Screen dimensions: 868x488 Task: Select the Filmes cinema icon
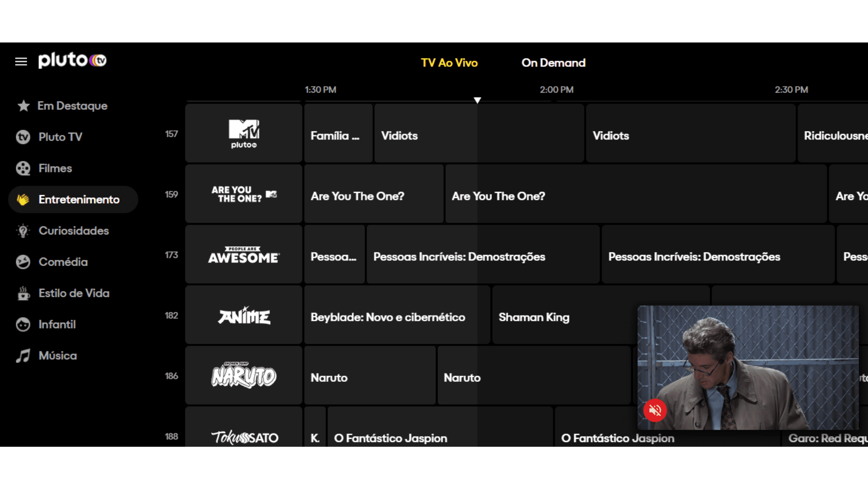(x=22, y=168)
